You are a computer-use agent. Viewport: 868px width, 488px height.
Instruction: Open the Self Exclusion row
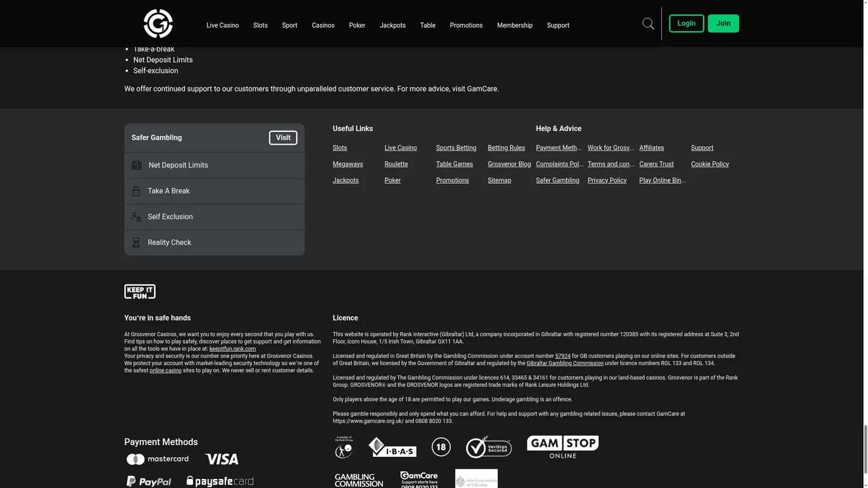tap(215, 217)
